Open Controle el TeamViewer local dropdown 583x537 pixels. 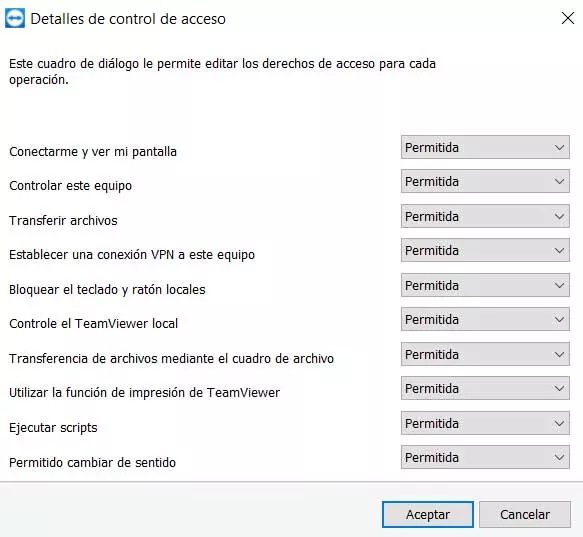[485, 319]
